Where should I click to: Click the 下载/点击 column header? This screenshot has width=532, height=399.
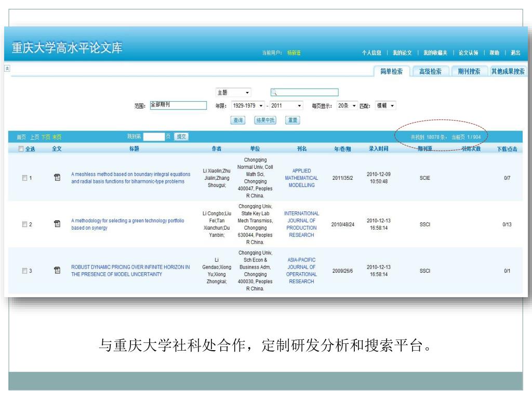pos(507,149)
